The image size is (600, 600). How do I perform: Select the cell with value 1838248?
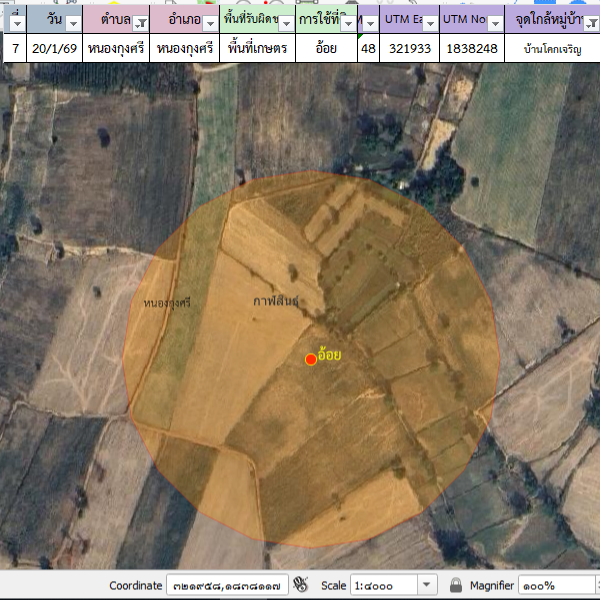tap(473, 48)
